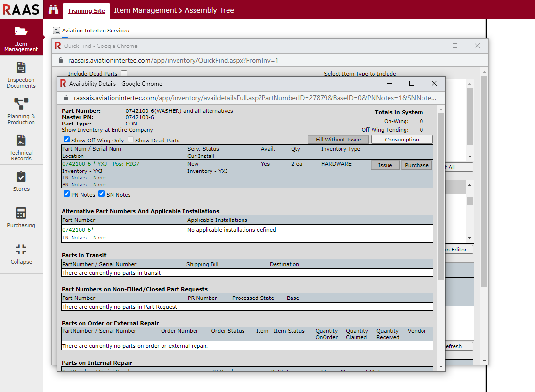Screen dimensions: 535x392
Task: Open the green 0742100-6* alternative part link
Action: [x=78, y=230]
